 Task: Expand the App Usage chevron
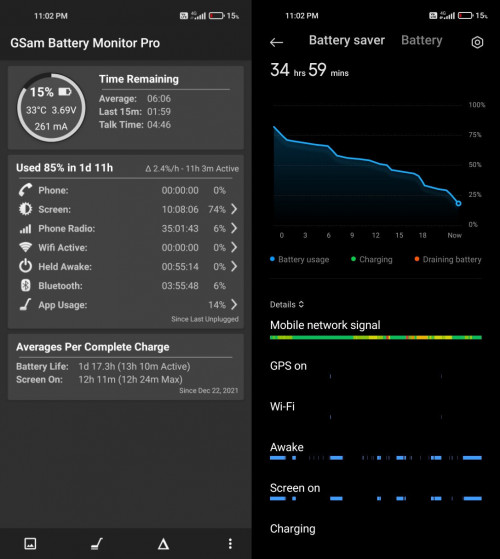coord(234,304)
